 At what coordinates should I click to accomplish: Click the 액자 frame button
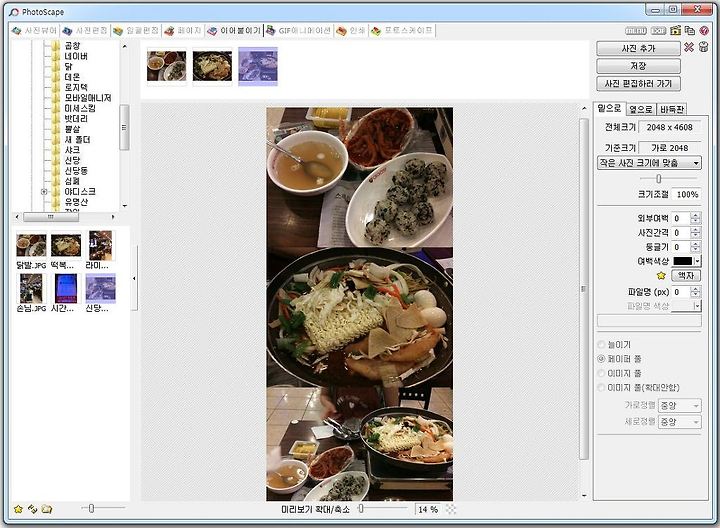[686, 275]
